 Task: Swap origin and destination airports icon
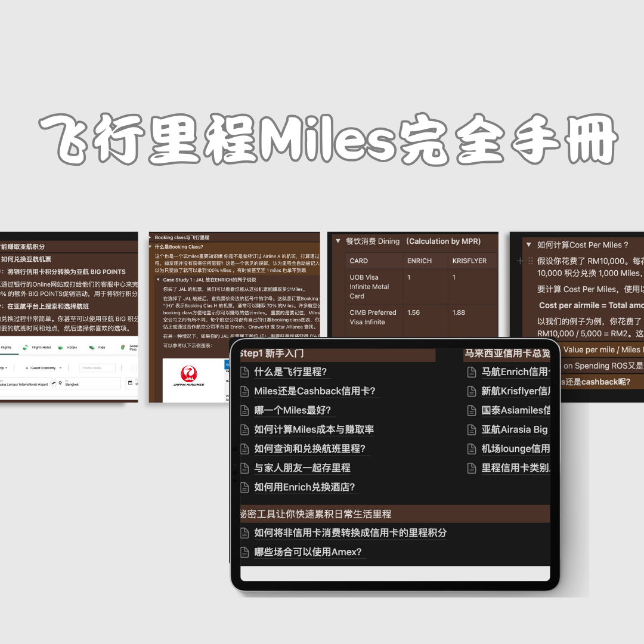[54, 383]
